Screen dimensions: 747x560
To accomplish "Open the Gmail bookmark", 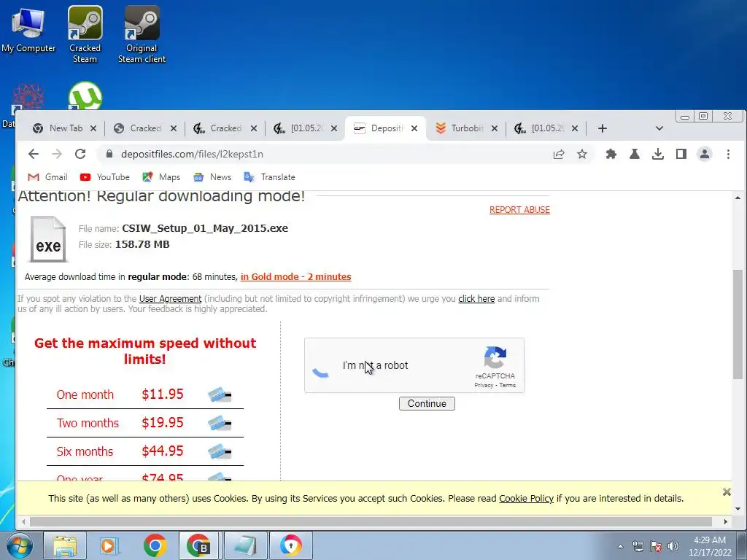I will (x=47, y=177).
